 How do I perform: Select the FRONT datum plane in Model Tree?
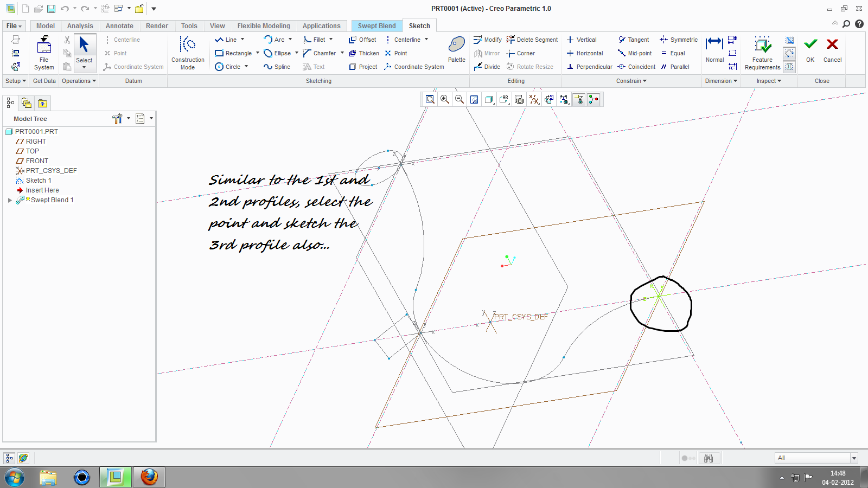[32, 161]
